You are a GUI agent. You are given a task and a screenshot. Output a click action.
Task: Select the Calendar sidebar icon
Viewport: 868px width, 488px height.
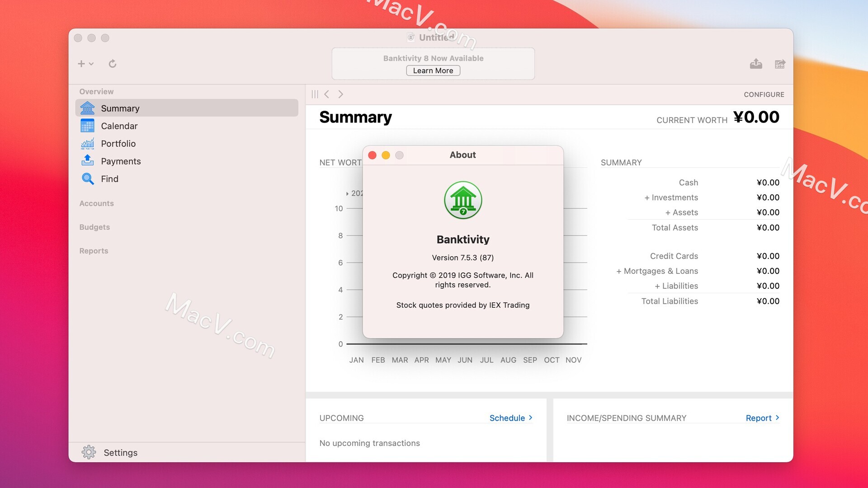(88, 126)
